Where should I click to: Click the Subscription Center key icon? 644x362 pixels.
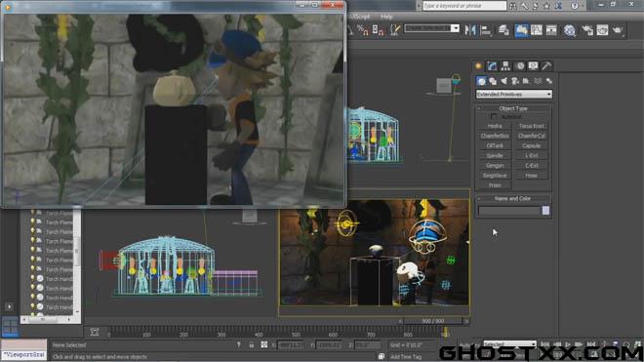point(525,6)
